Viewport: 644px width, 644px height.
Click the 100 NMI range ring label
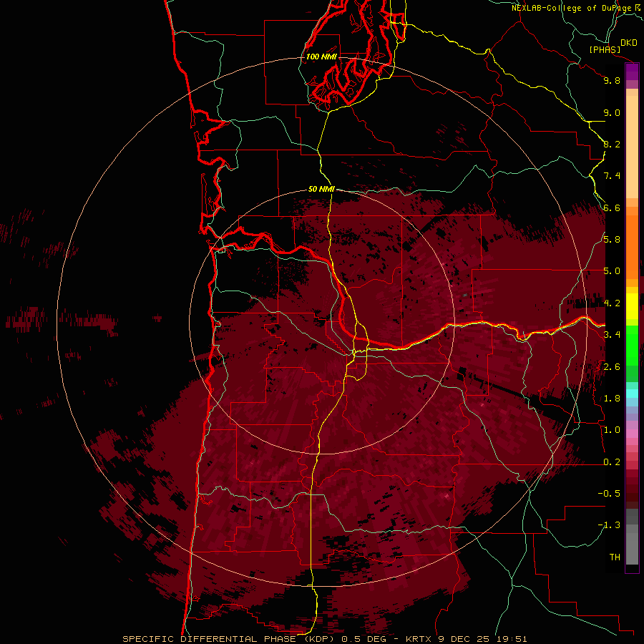click(x=321, y=57)
